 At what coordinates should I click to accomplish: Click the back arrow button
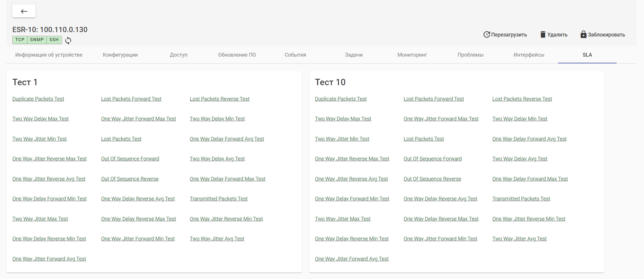tap(24, 11)
